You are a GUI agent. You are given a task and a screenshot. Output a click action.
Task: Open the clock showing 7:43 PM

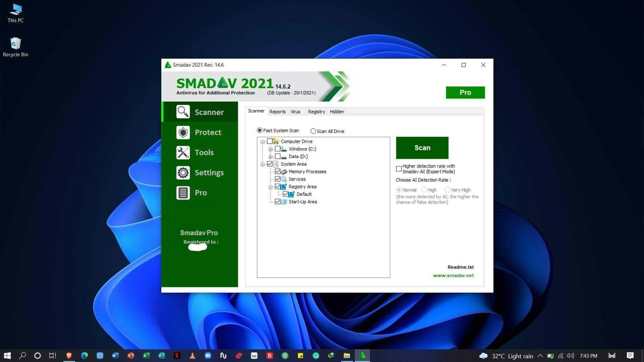point(588,356)
